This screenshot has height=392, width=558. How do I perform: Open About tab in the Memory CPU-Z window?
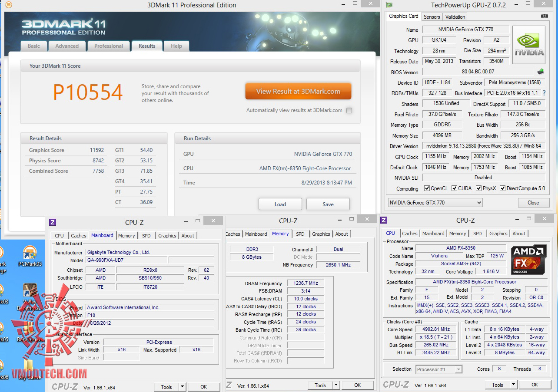pos(342,234)
